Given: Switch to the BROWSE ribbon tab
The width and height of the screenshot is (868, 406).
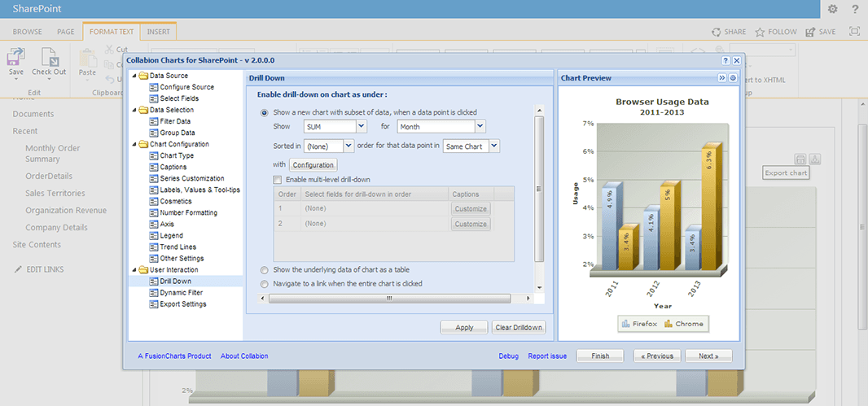Looking at the screenshot, I should 27,32.
